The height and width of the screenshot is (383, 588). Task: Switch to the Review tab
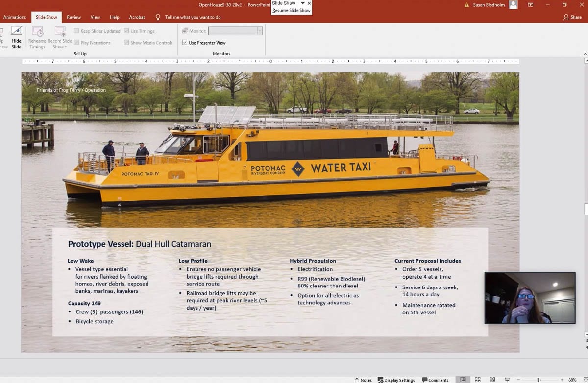coord(74,17)
